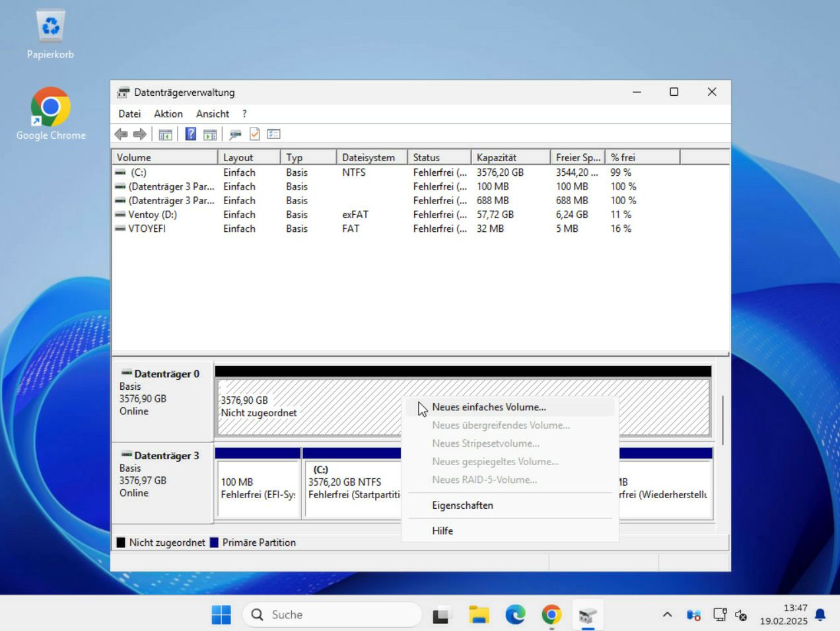Sort by the Dateisystem column header
This screenshot has width=840, height=631.
pos(372,157)
